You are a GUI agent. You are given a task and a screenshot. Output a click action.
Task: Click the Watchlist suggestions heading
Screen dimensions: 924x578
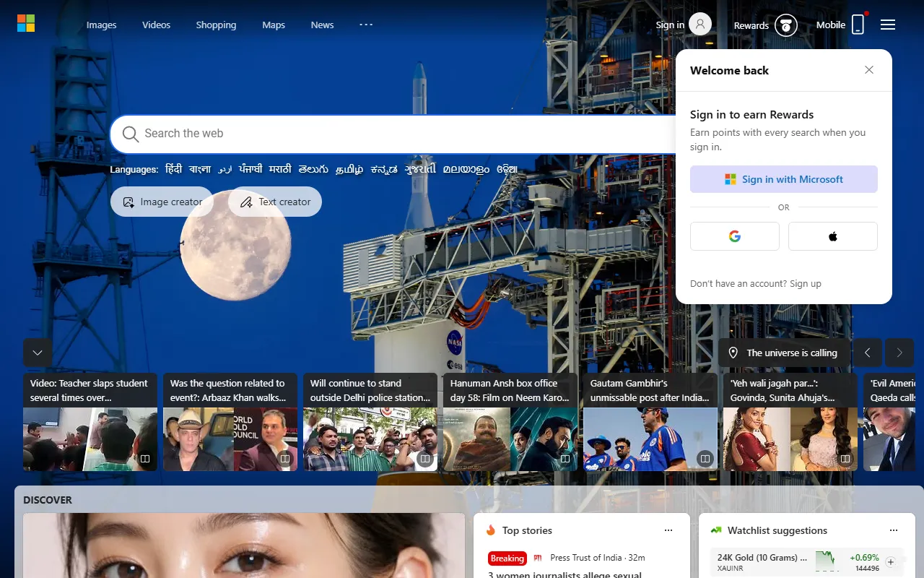[x=777, y=530]
